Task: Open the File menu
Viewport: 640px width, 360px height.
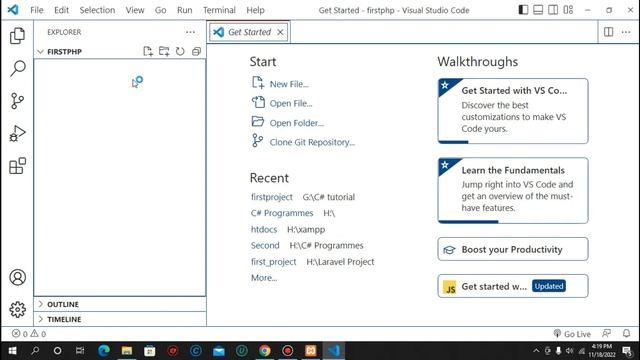Action: pyautogui.click(x=37, y=10)
